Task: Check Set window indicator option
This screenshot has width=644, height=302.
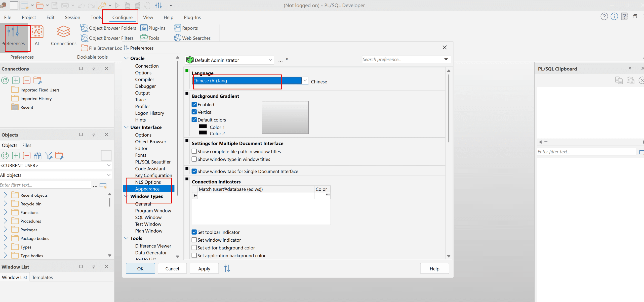Action: 194,240
